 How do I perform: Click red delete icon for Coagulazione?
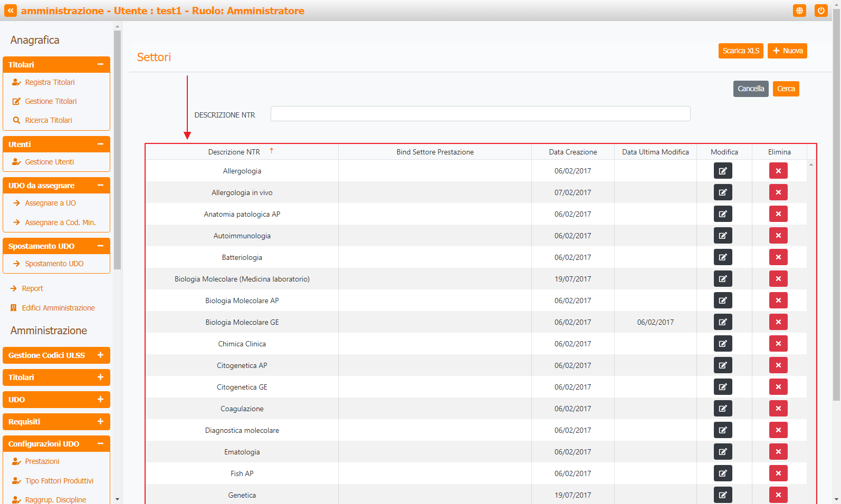778,409
